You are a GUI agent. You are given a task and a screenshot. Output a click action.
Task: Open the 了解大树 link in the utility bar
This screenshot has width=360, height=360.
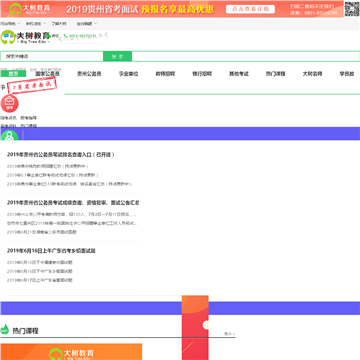tap(59, 24)
